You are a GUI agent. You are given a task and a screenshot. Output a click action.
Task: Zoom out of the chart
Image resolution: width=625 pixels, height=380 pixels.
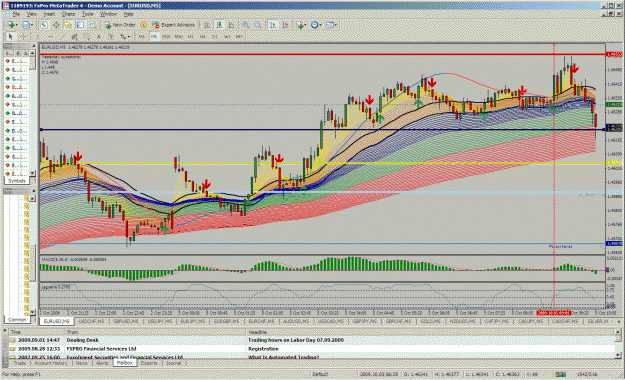[x=258, y=25]
